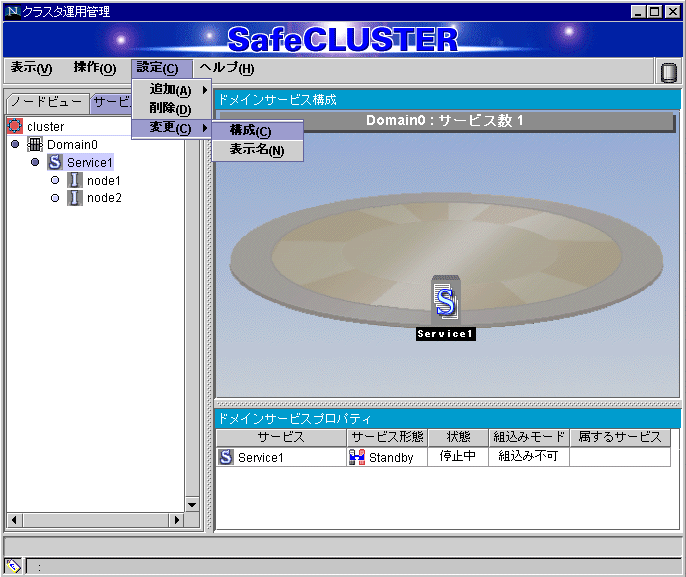
Task: Collapse the Domain0 tree node handle
Action: [x=15, y=145]
